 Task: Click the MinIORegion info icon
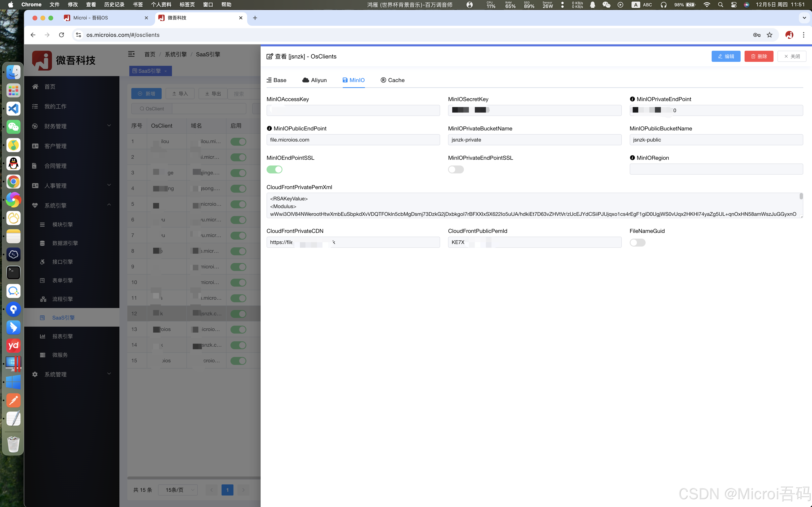coord(632,158)
